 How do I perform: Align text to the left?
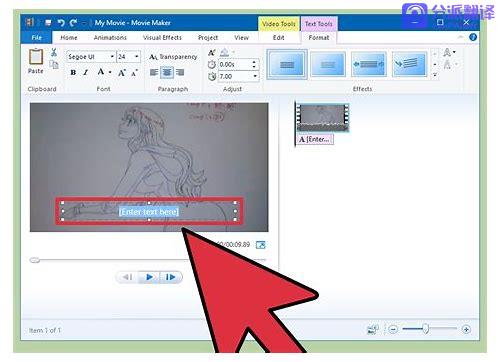[x=154, y=72]
